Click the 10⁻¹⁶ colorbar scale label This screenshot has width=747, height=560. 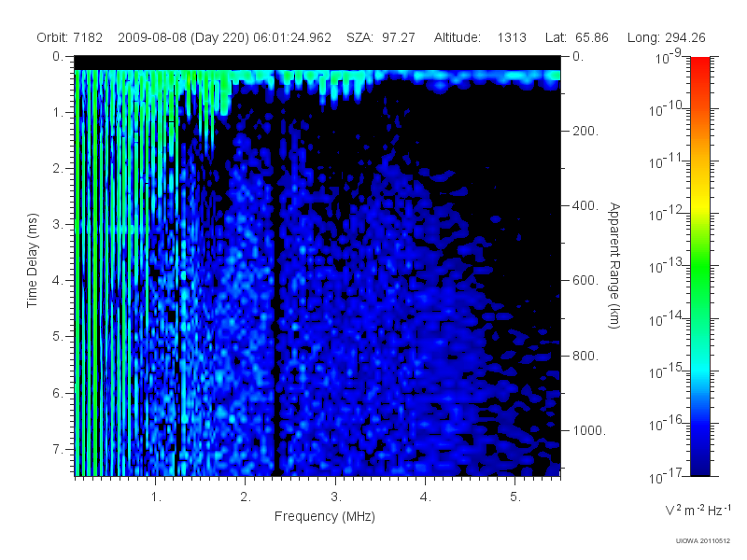(668, 423)
